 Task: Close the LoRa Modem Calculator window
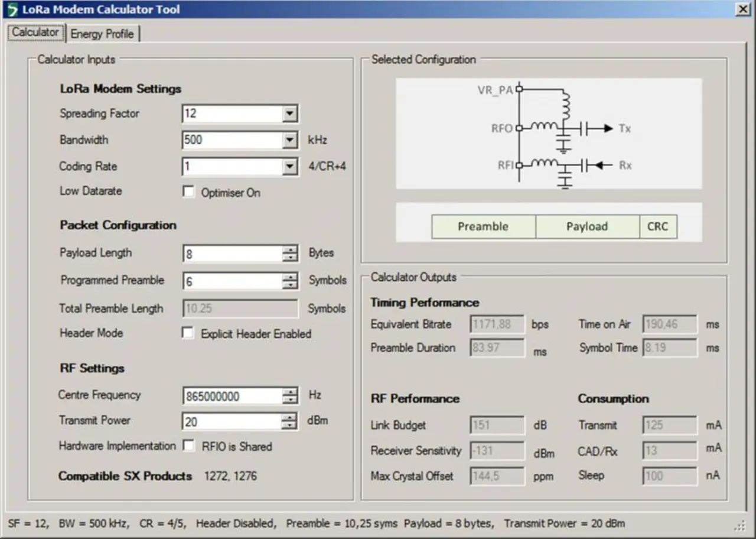(742, 9)
